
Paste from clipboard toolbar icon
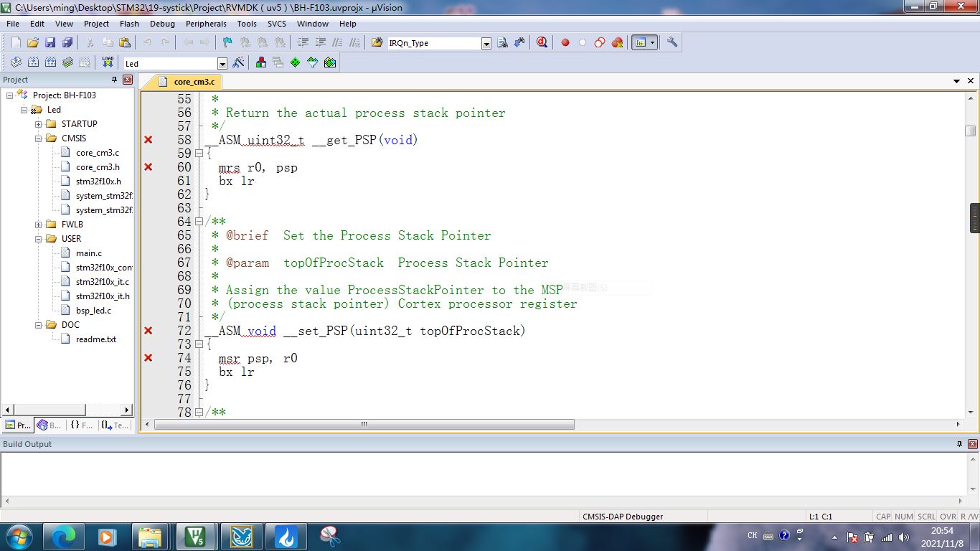pyautogui.click(x=125, y=42)
